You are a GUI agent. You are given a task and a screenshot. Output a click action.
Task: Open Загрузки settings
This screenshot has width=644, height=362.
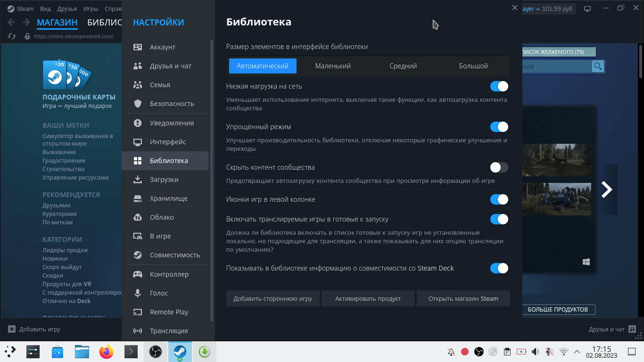[165, 180]
